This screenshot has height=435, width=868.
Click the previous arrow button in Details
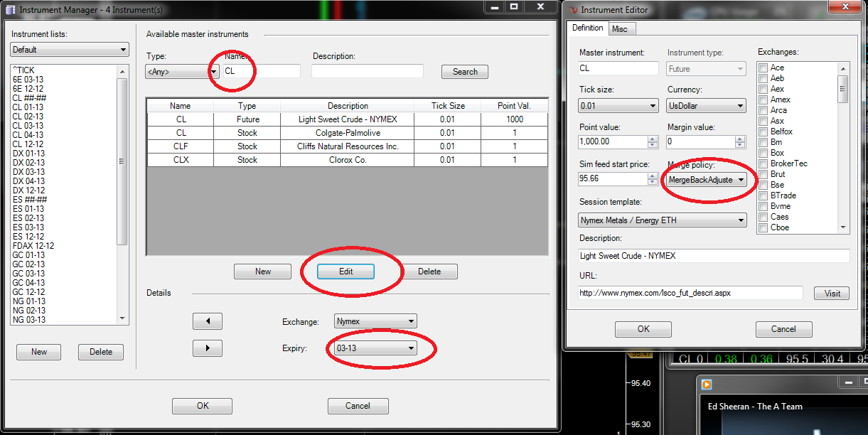pyautogui.click(x=208, y=321)
